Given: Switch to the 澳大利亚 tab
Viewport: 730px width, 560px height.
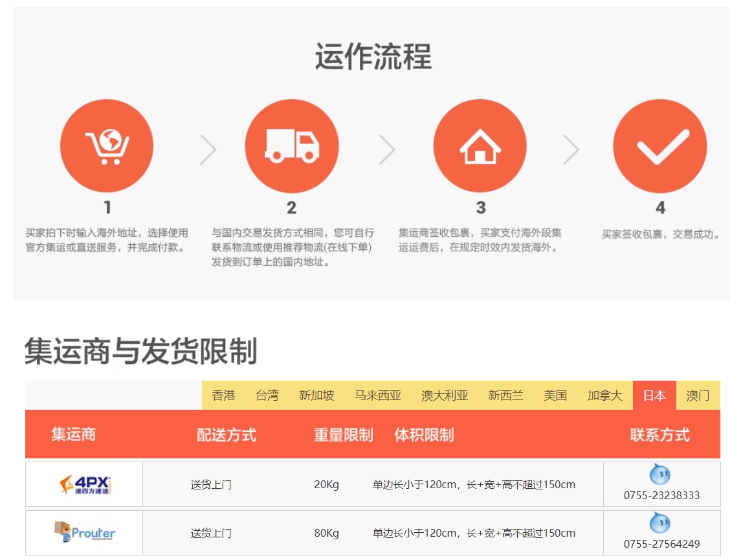Looking at the screenshot, I should (x=445, y=396).
